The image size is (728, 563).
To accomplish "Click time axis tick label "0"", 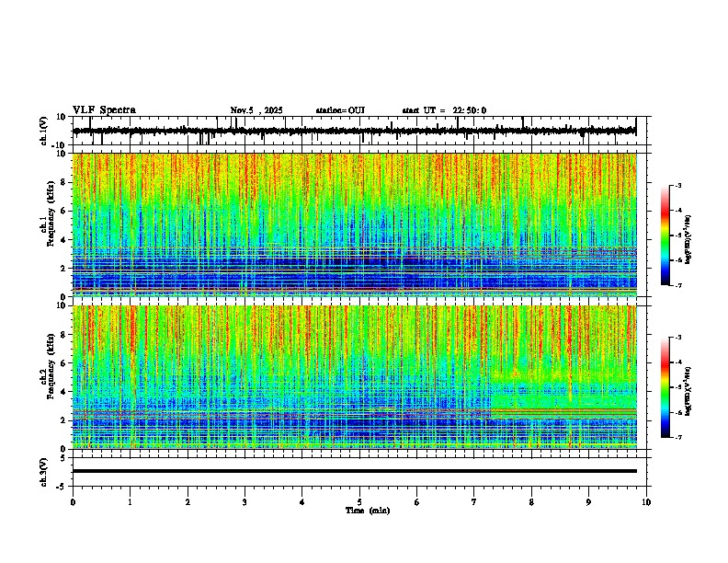I will pyautogui.click(x=73, y=502).
